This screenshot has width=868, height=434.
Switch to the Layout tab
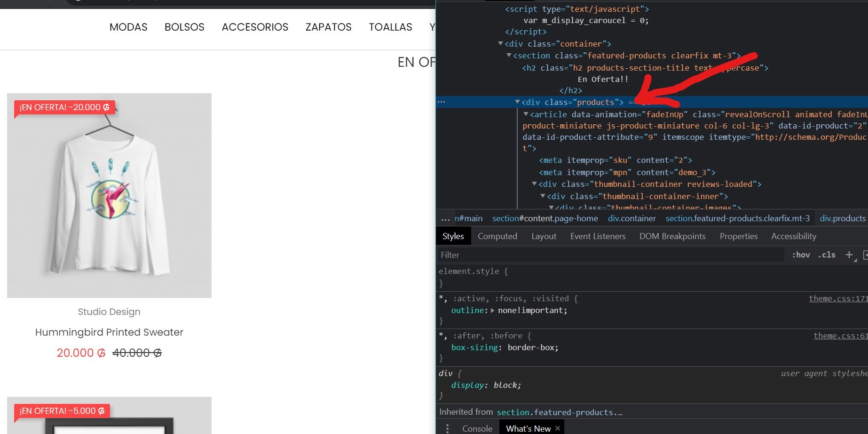tap(544, 236)
